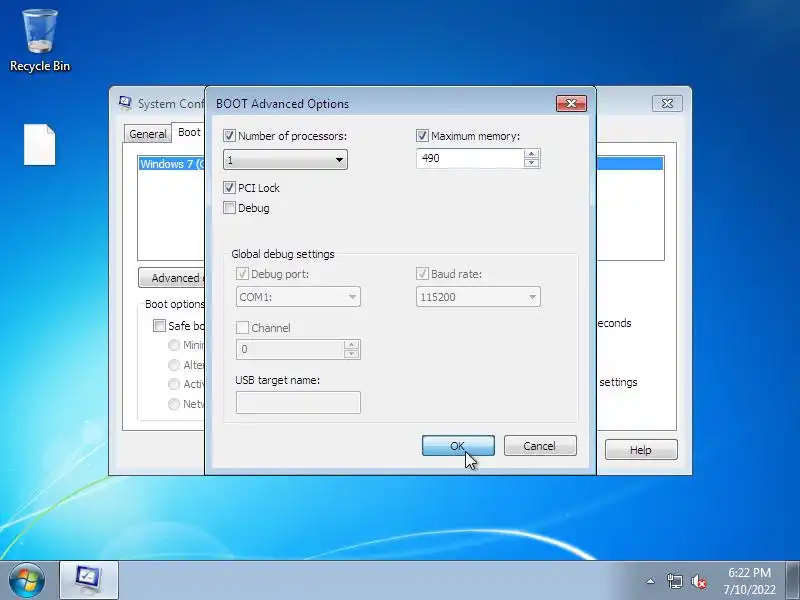Uncheck the PCI Lock checkbox
The width and height of the screenshot is (800, 600).
click(x=229, y=188)
